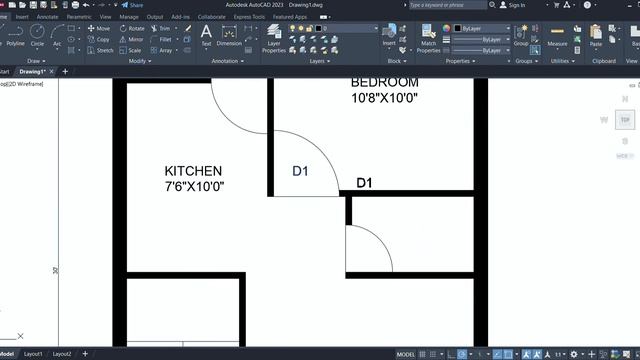Toggle ortho mode in status bar

(x=451, y=354)
